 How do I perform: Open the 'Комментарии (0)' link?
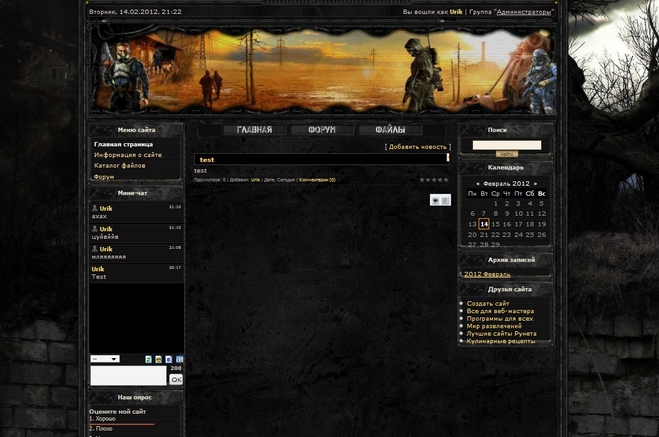pyautogui.click(x=317, y=180)
